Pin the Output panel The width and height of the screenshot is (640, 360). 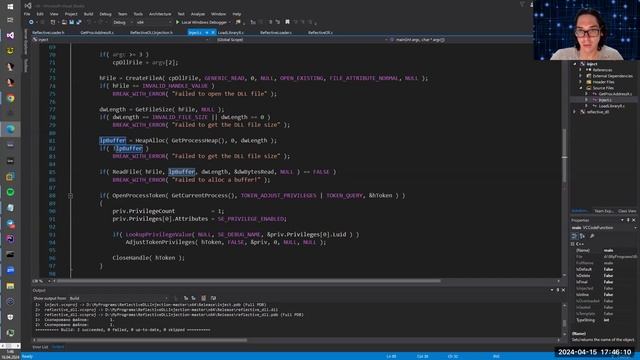558,290
